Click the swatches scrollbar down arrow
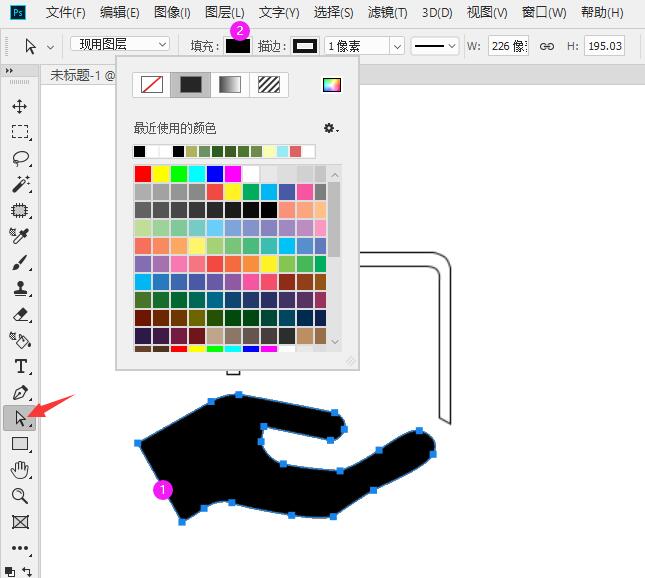 coord(335,341)
